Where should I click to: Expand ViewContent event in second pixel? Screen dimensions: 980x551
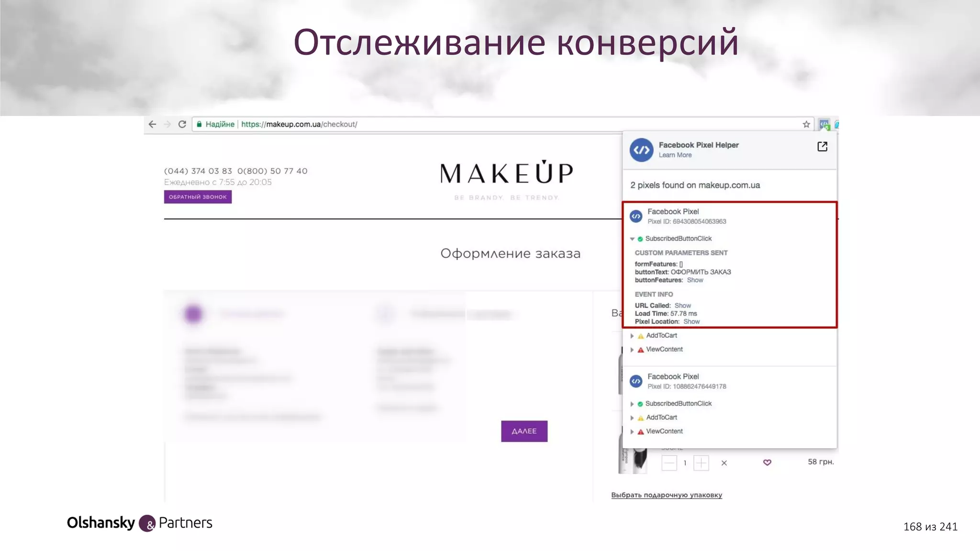[632, 431]
